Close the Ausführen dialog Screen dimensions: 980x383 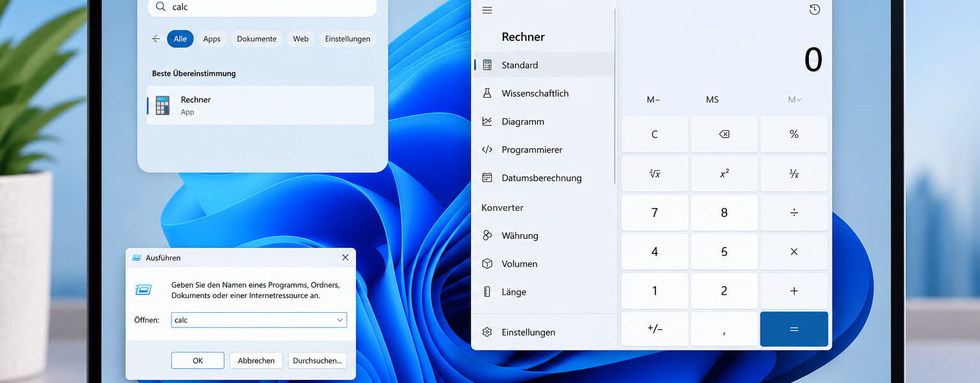345,258
